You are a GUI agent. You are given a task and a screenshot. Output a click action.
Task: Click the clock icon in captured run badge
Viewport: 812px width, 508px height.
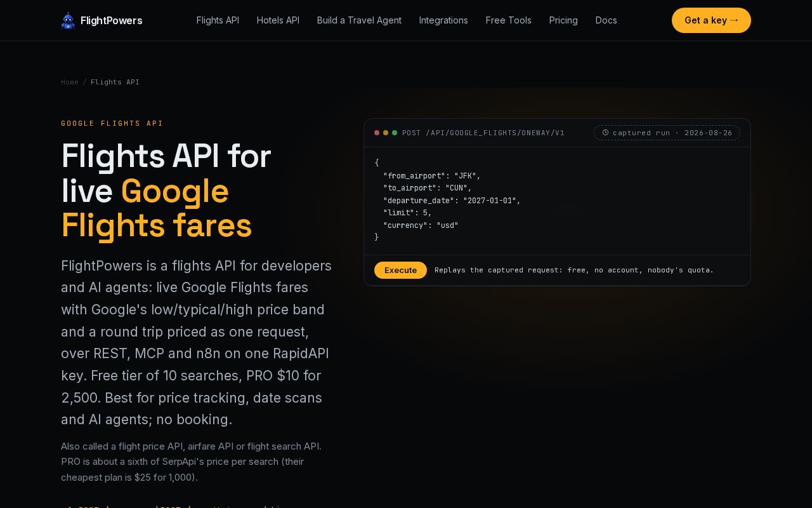click(605, 133)
